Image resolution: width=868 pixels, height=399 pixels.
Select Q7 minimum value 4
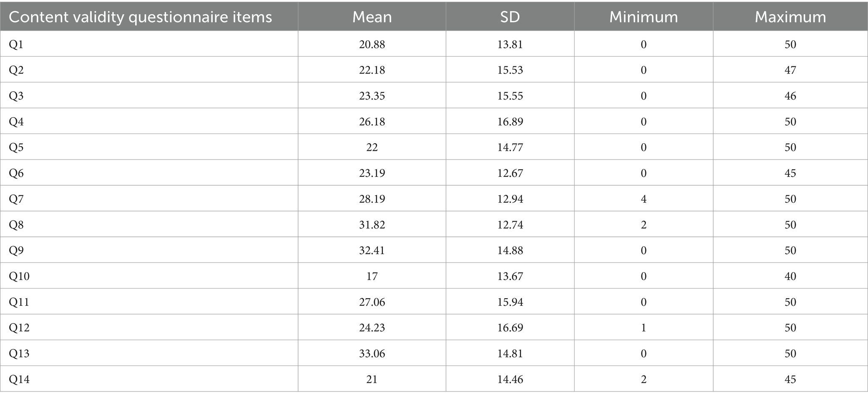pos(644,199)
